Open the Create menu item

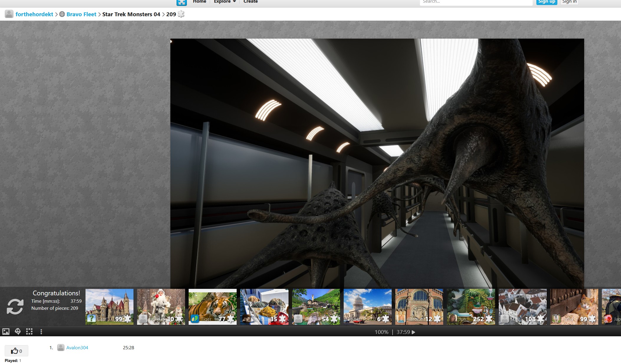click(x=251, y=2)
